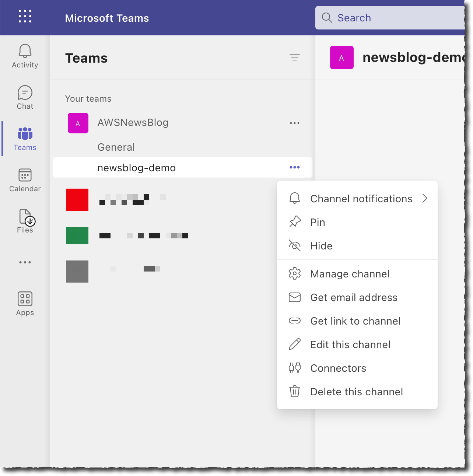
Task: Open AWSNewsBlog team more options
Action: (x=294, y=123)
